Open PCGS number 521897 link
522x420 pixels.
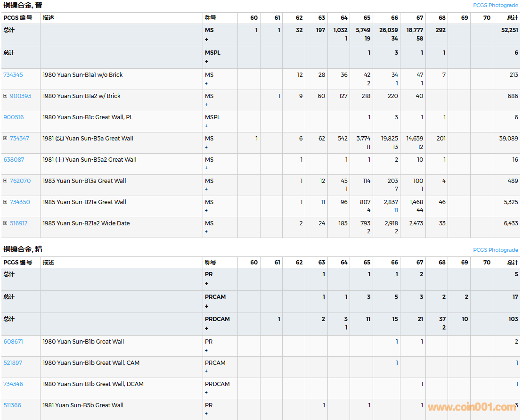click(x=13, y=362)
